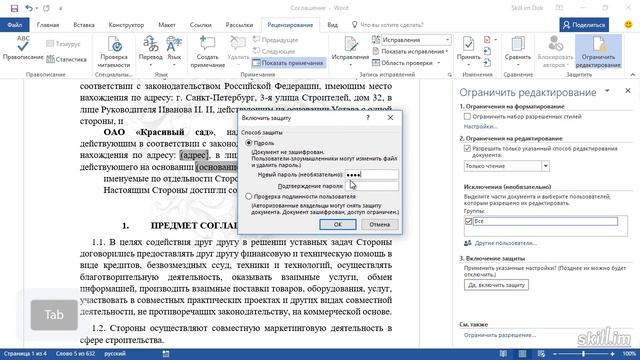The image size is (640, 360).
Task: Switch to the Print Layout view in status bar
Action: 522,354
